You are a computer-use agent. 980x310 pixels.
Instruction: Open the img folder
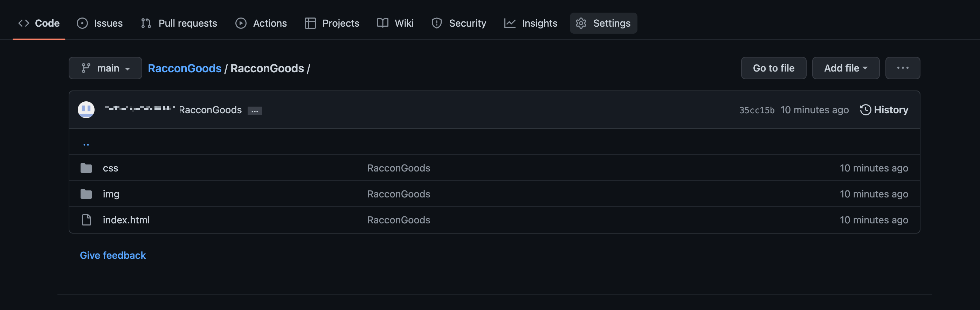click(x=111, y=194)
